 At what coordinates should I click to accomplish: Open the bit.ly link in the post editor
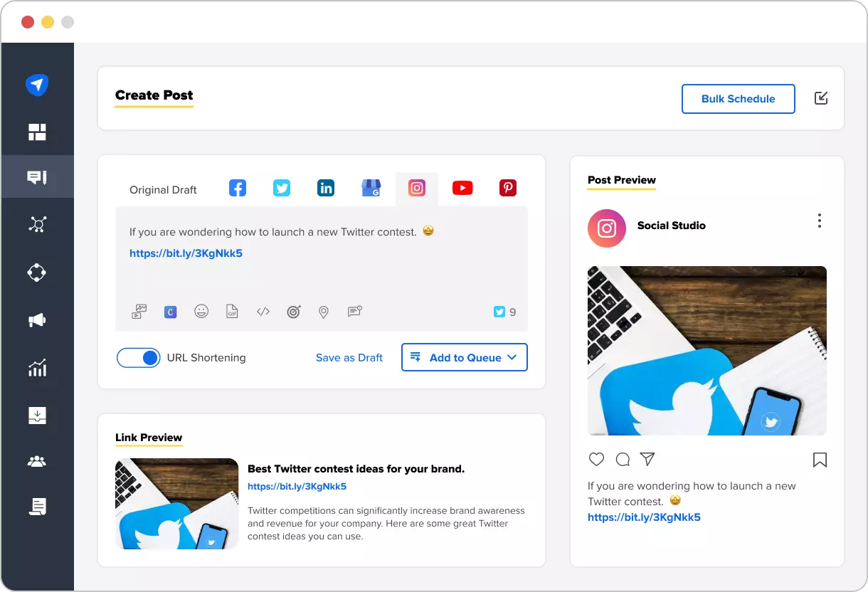click(x=186, y=253)
